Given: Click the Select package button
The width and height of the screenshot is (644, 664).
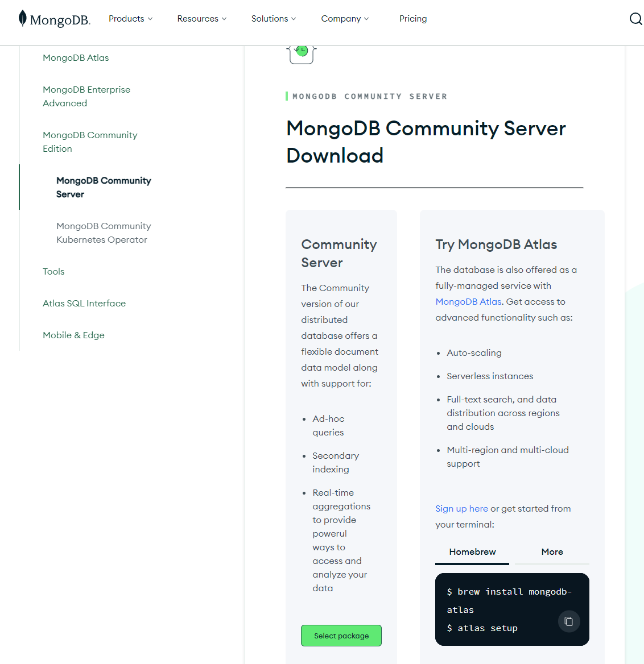Looking at the screenshot, I should [341, 636].
